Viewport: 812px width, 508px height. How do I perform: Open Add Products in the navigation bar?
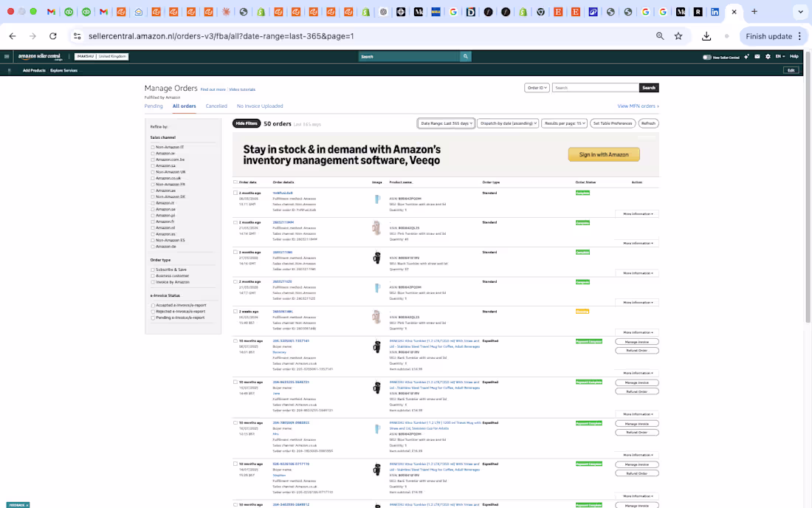coord(34,70)
